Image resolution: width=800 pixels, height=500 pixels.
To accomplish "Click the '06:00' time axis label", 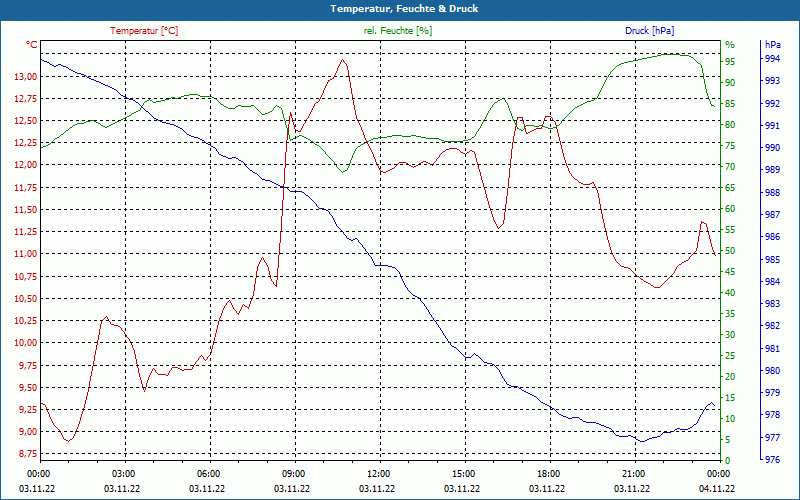I will pyautogui.click(x=209, y=474).
